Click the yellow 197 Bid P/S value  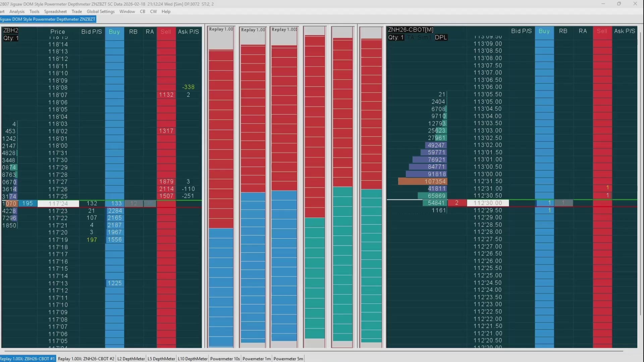[92, 240]
